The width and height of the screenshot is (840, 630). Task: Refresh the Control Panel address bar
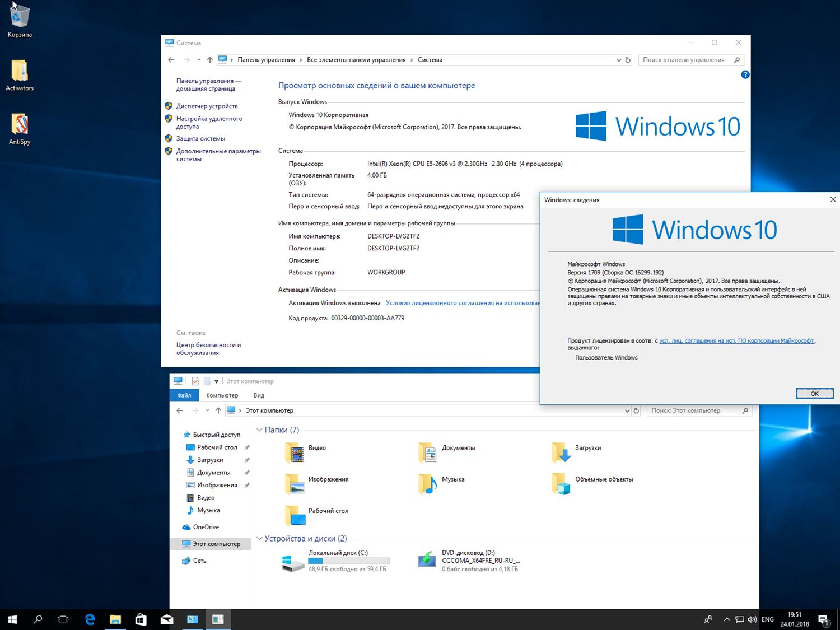pyautogui.click(x=628, y=60)
